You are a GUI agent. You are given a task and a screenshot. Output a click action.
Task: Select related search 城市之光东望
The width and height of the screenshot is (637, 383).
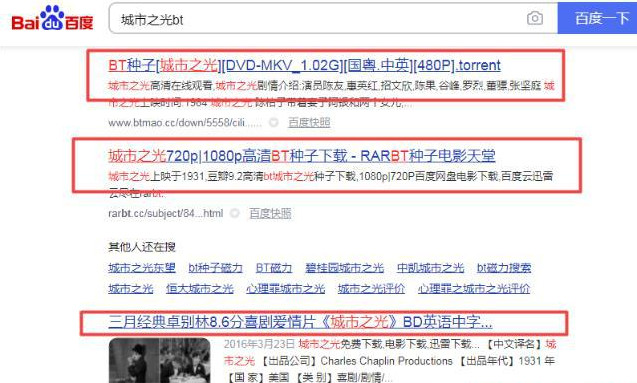142,268
